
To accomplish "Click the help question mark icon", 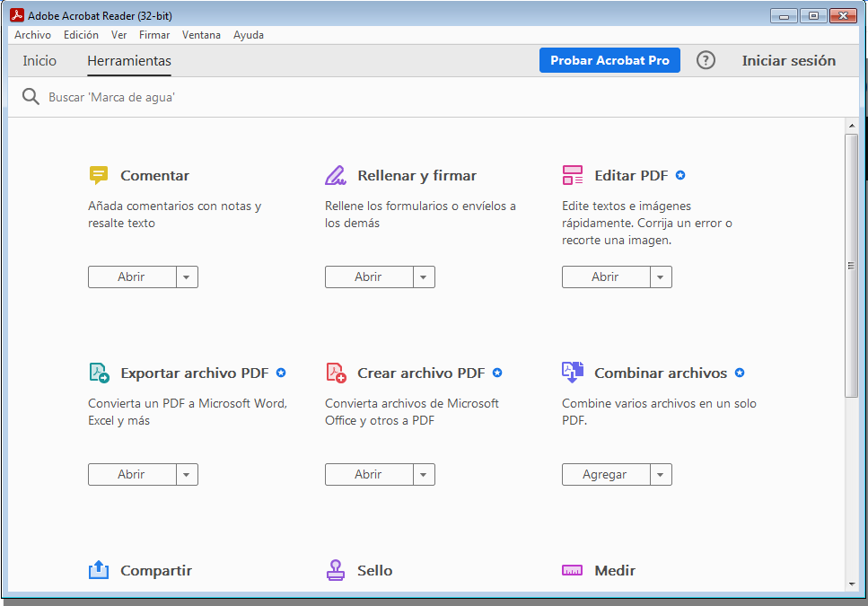I will pos(706,60).
